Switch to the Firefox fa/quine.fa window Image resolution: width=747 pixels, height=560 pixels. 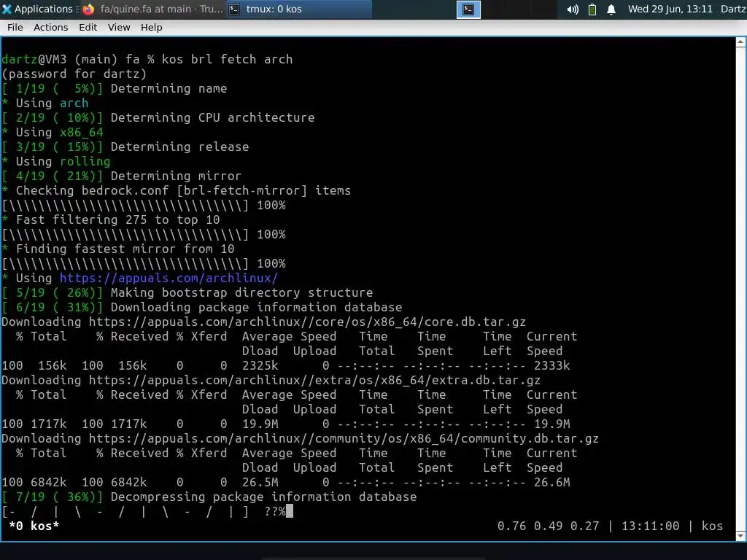(x=152, y=9)
